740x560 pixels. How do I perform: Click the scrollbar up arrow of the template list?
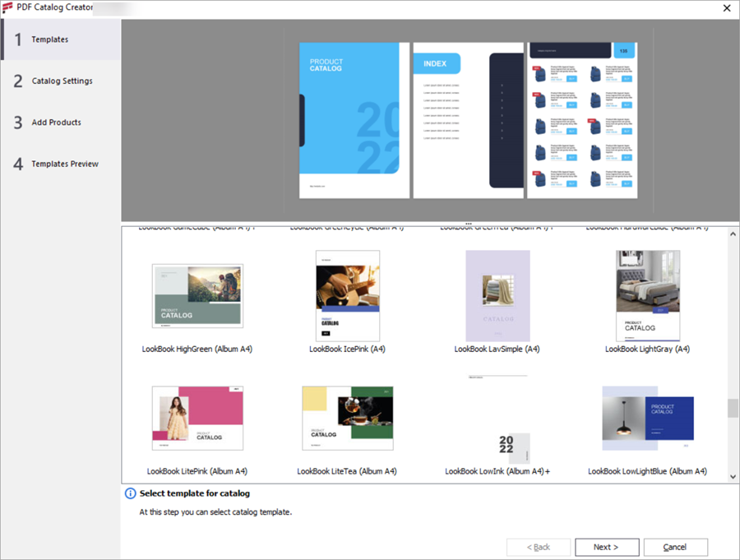(x=734, y=235)
